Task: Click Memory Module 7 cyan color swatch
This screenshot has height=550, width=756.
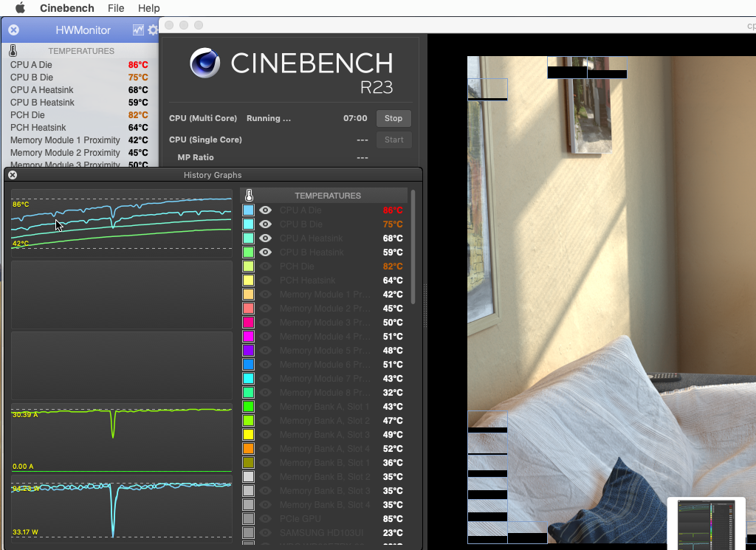Action: tap(248, 379)
